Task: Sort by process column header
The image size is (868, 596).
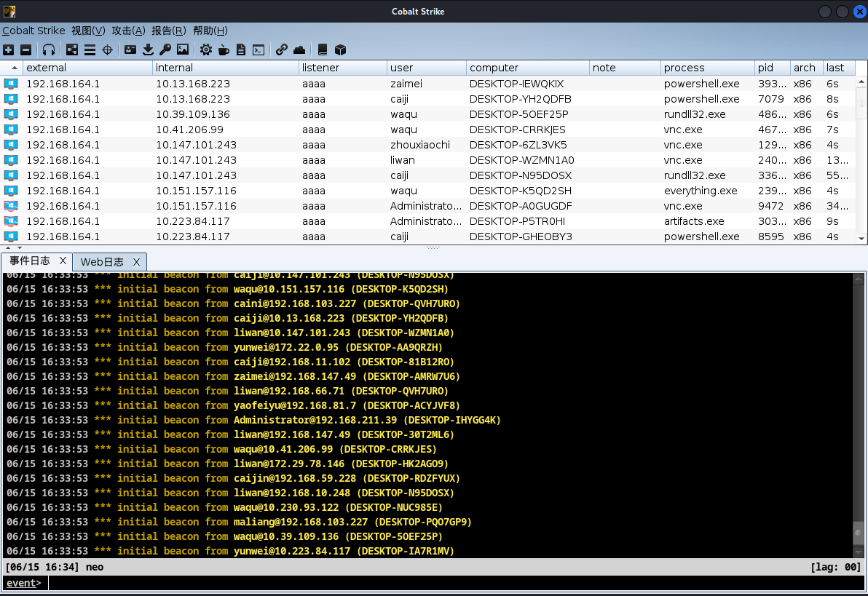Action: (x=708, y=68)
